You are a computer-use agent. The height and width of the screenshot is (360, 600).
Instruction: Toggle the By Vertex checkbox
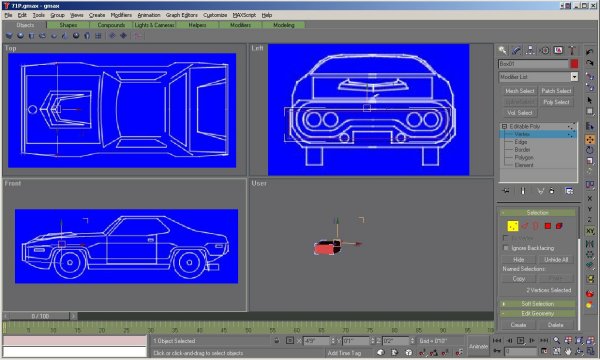(506, 238)
